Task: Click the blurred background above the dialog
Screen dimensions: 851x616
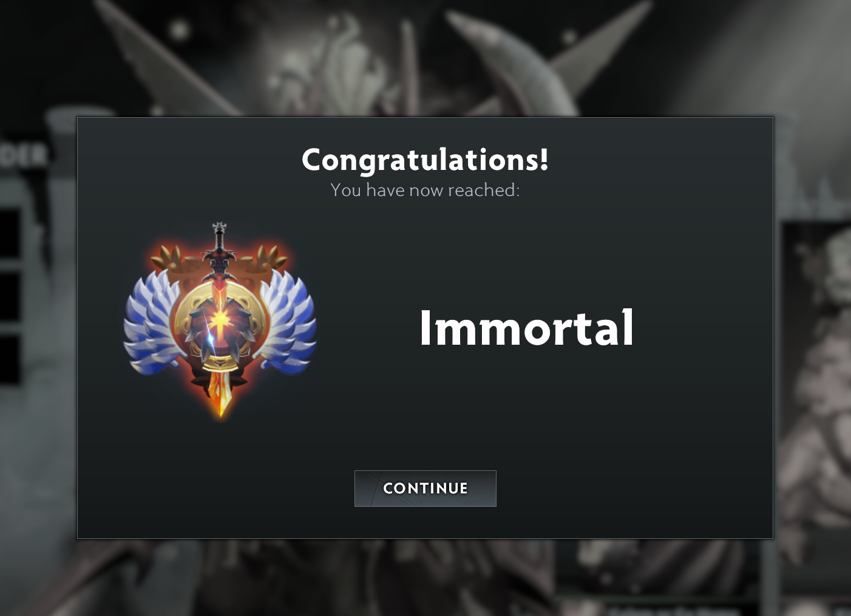Action: (x=425, y=58)
